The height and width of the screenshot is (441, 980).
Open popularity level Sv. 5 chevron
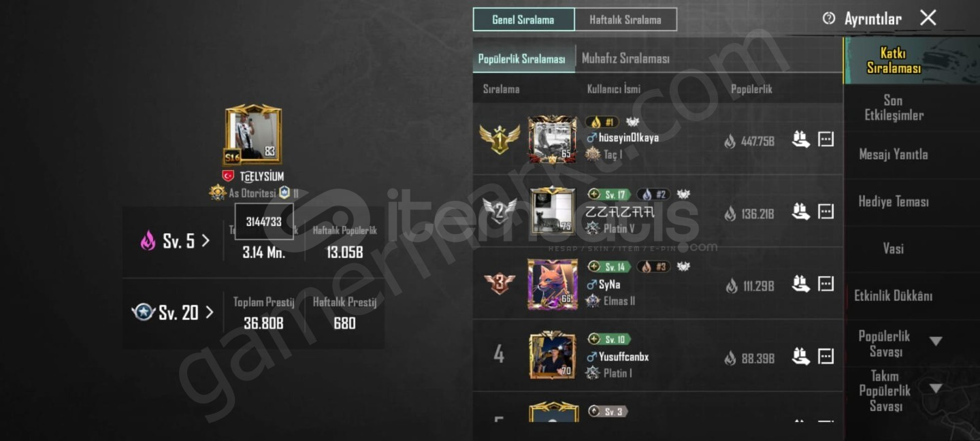[x=206, y=240]
